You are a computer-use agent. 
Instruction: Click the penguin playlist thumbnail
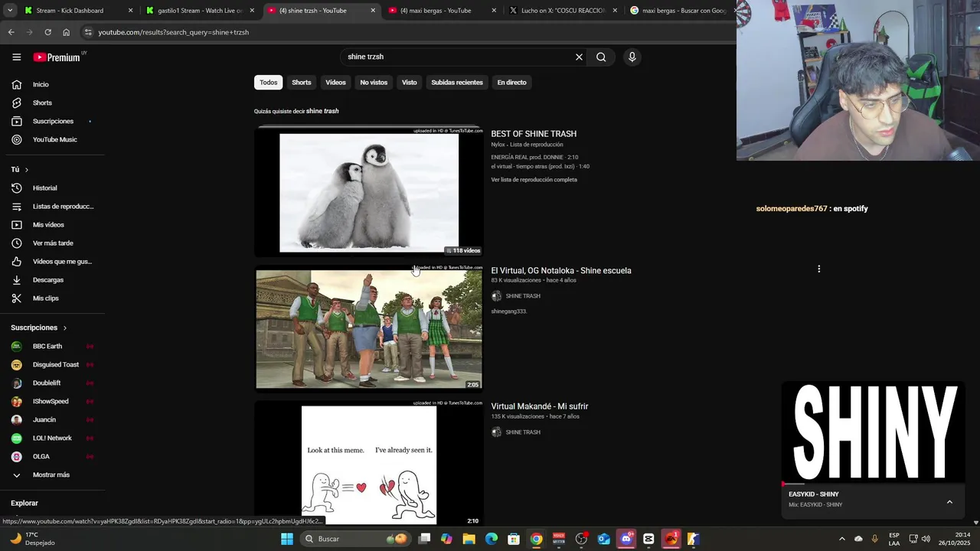click(x=369, y=191)
